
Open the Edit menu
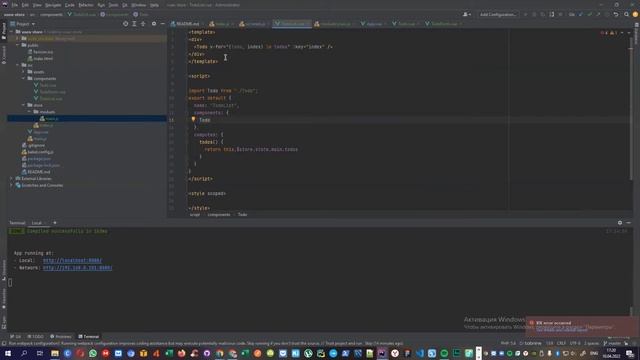[25, 5]
